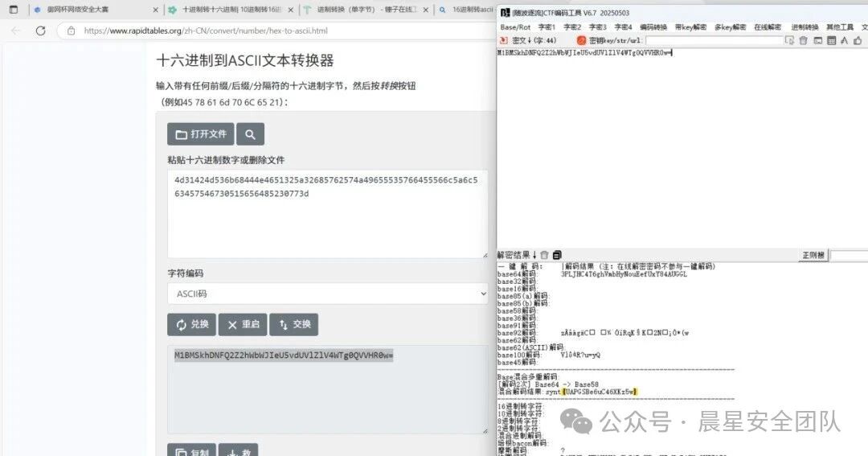Open the Base/Rot menu
Image resolution: width=868 pixels, height=456 pixels.
(x=515, y=27)
